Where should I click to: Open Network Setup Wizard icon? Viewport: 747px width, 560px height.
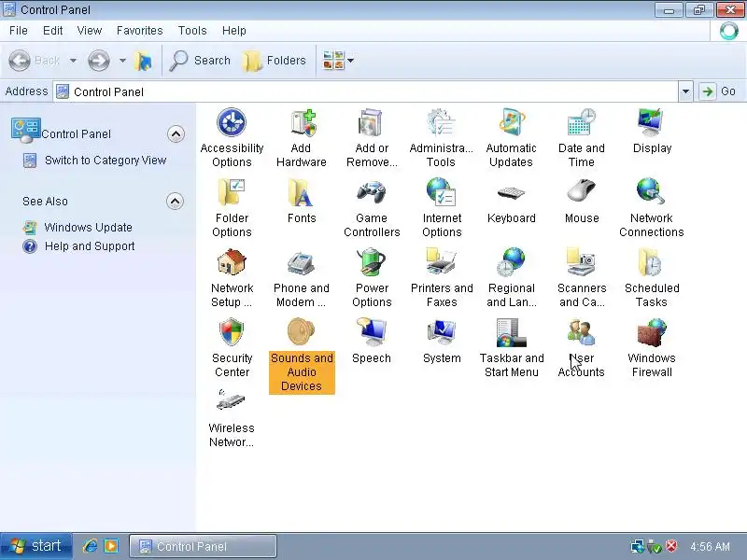pos(232,262)
